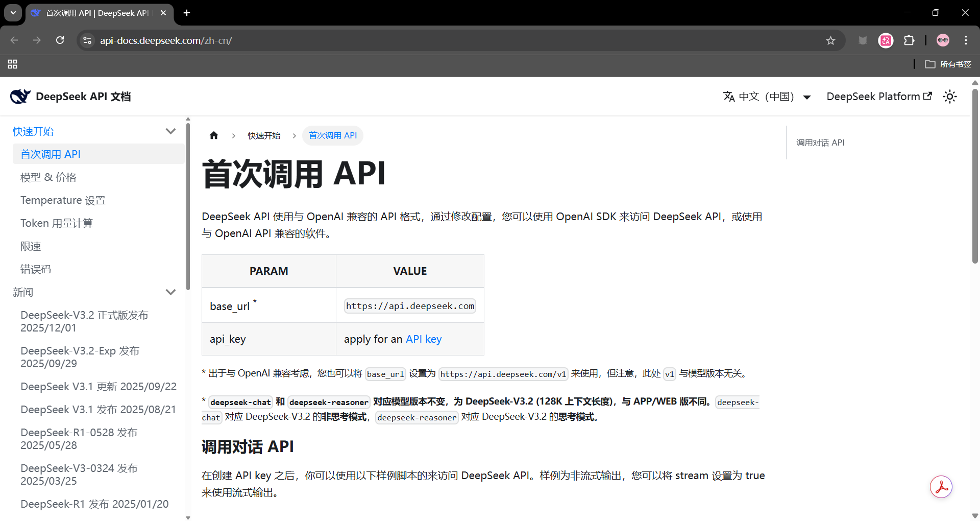Toggle light/dark theme sun icon
980x521 pixels.
click(949, 97)
